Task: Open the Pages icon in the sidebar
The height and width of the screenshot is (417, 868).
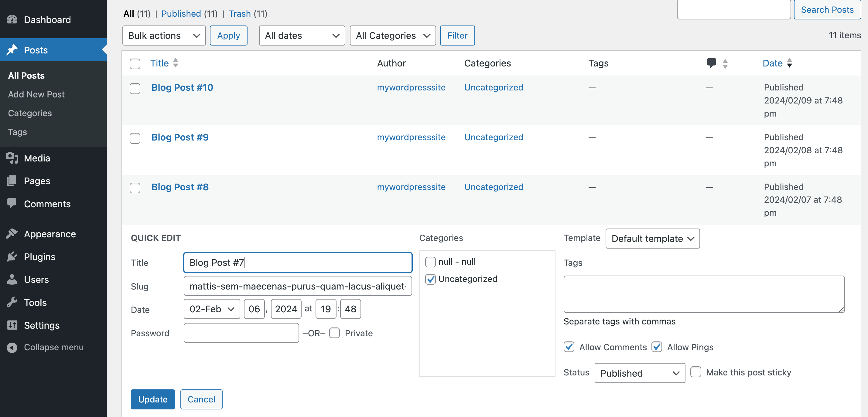Action: (x=12, y=181)
